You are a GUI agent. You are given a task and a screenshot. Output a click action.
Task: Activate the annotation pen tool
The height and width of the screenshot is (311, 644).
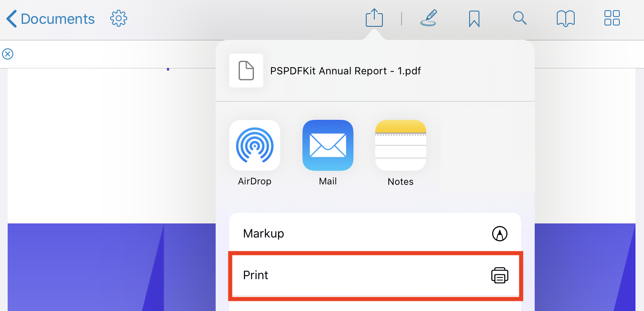(x=428, y=19)
